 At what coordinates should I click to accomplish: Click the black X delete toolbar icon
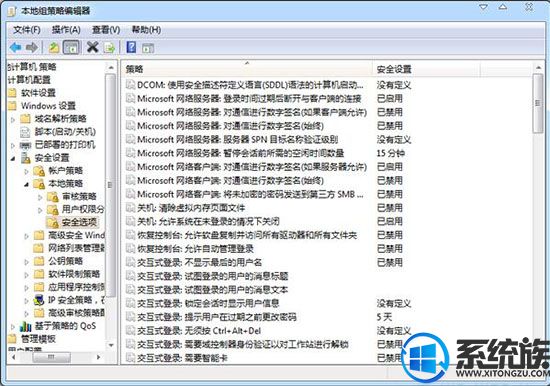pos(93,47)
